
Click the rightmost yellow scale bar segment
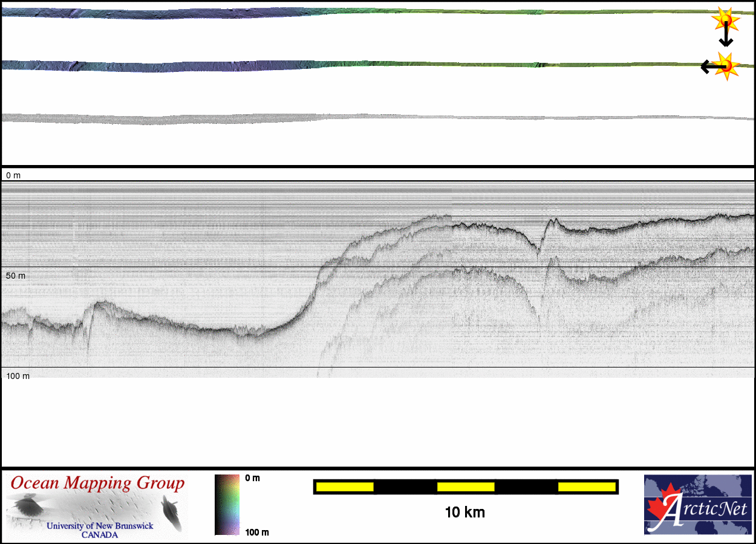[586, 487]
